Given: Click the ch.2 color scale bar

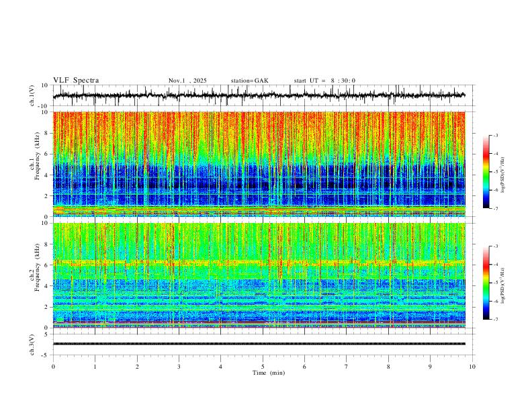Looking at the screenshot, I should [486, 283].
